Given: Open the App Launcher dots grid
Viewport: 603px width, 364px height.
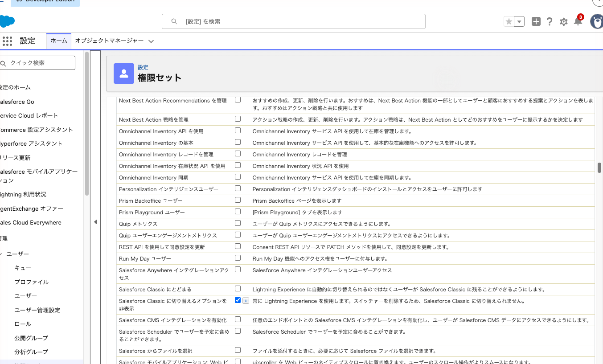Looking at the screenshot, I should [7, 41].
